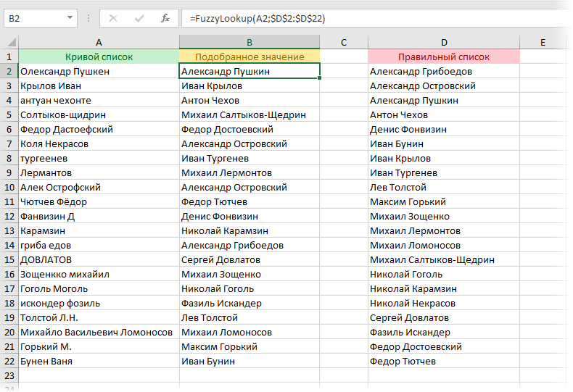
Task: Select cell 'Михайло Васильевич Ломоносов'
Action: click(99, 332)
